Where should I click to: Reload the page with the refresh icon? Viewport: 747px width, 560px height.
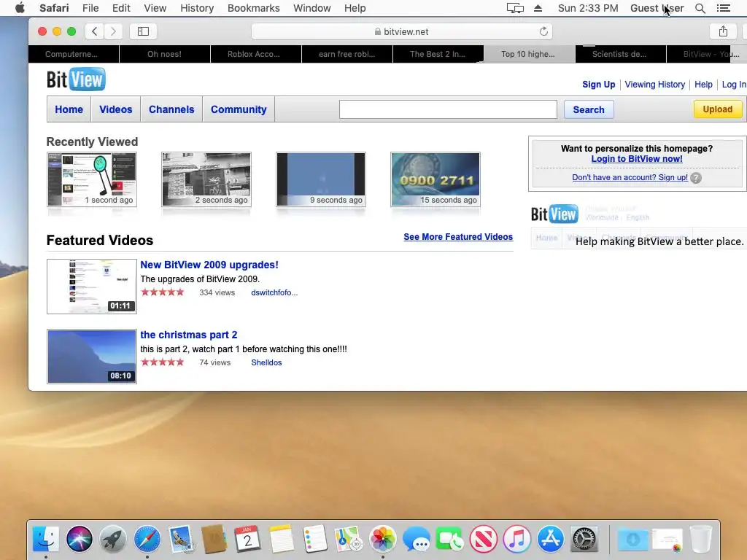[x=543, y=31]
